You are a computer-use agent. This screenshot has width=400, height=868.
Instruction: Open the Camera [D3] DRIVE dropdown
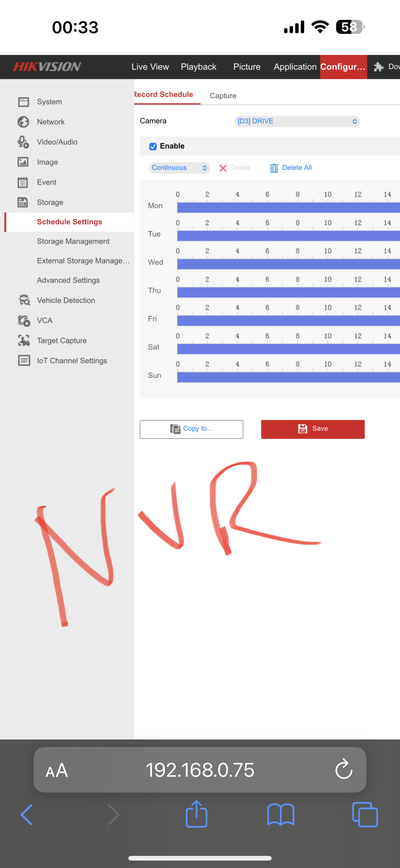(297, 121)
